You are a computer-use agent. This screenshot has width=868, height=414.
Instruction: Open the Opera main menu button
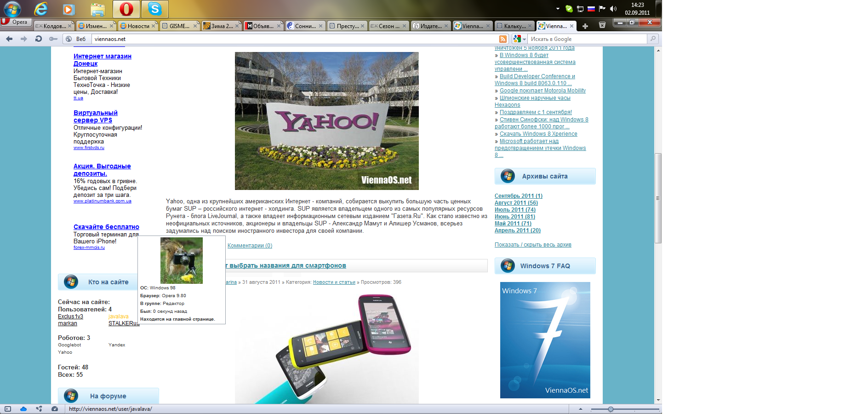click(x=16, y=22)
